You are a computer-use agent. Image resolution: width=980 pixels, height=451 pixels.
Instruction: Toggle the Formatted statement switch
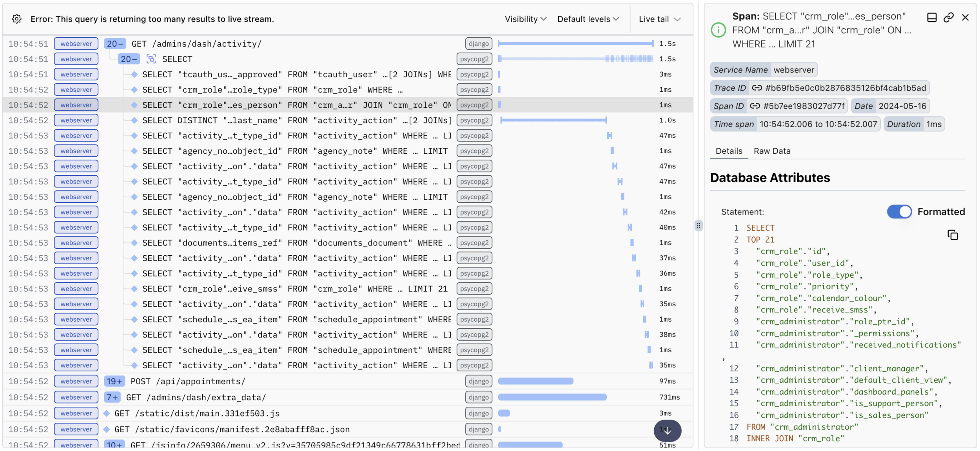899,212
